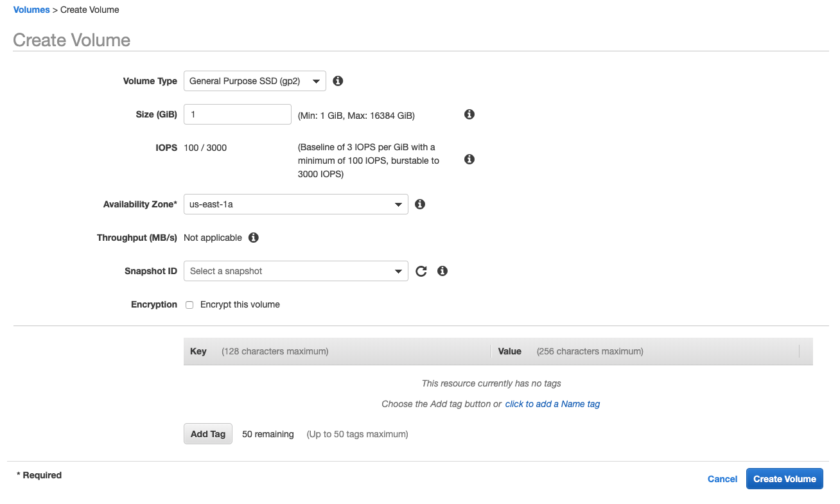
Task: Click the Encrypt this volume label text
Action: click(240, 304)
